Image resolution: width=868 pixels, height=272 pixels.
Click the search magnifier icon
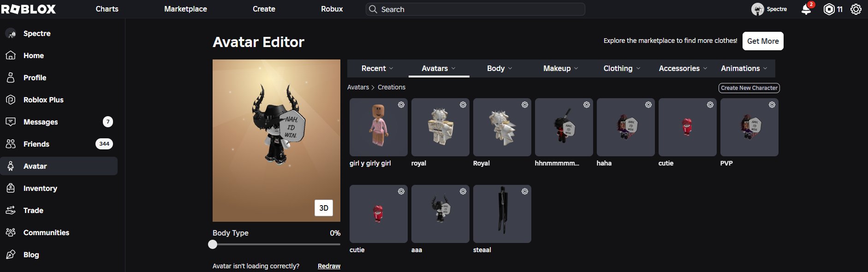[373, 9]
